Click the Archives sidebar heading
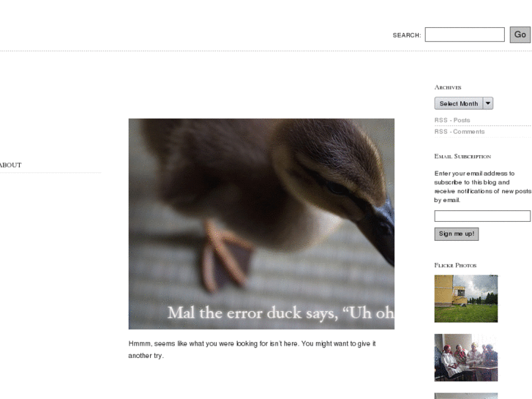 pyautogui.click(x=448, y=87)
